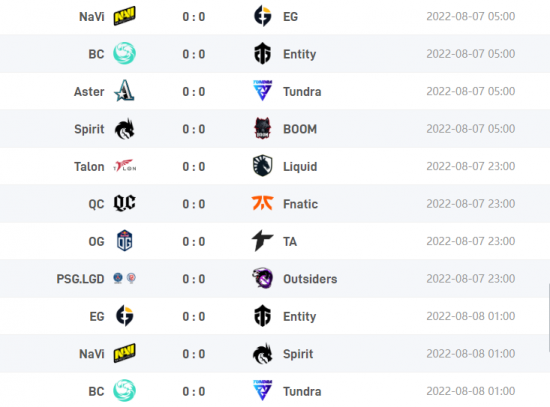
Task: Click the Team Liquid horse logo
Action: coord(262,166)
